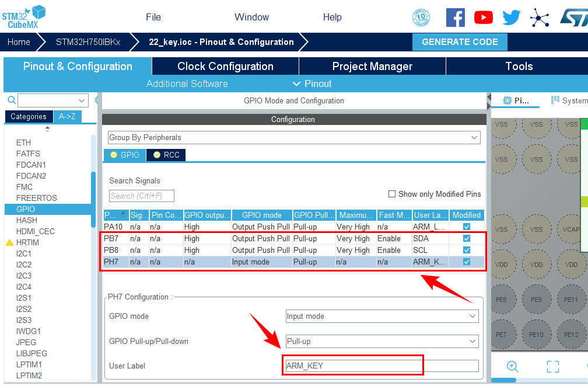Image resolution: width=588 pixels, height=386 pixels.
Task: Expand the GPIO Pull-up/Pull-down dropdown
Action: tap(381, 341)
